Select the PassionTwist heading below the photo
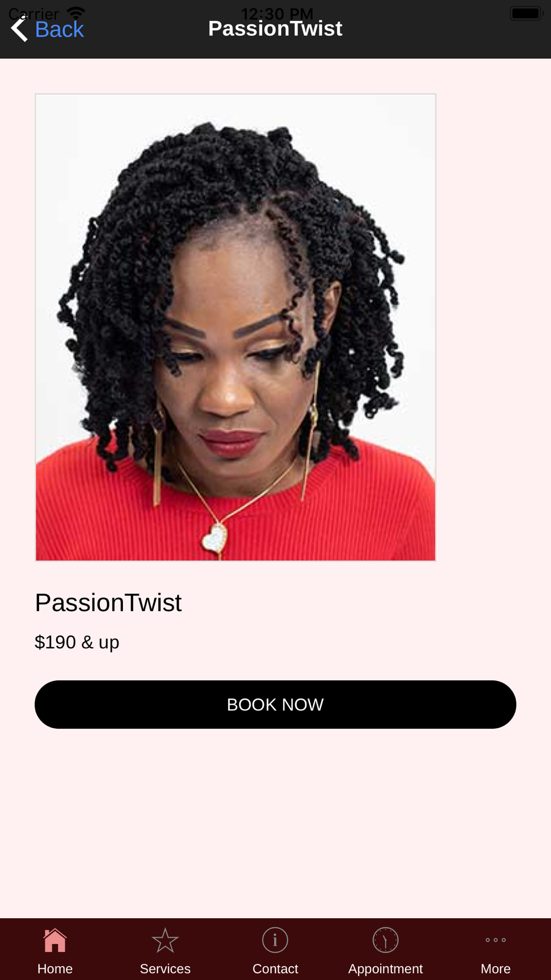This screenshot has width=551, height=980. click(x=108, y=602)
